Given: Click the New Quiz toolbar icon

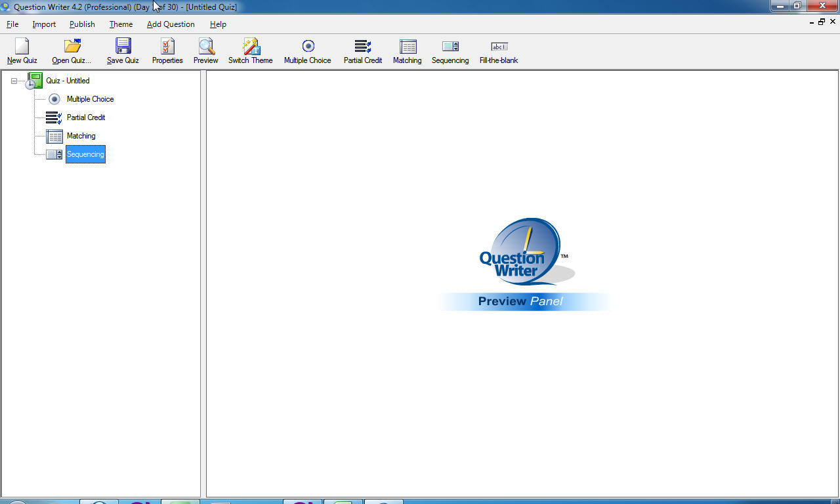Looking at the screenshot, I should [22, 46].
